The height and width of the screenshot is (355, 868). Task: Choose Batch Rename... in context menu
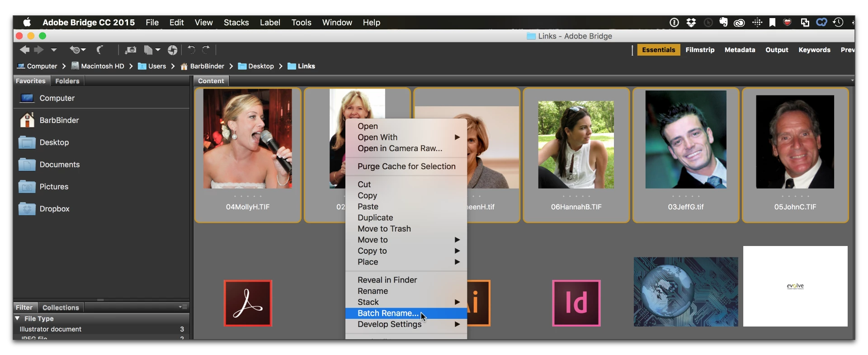tap(406, 313)
